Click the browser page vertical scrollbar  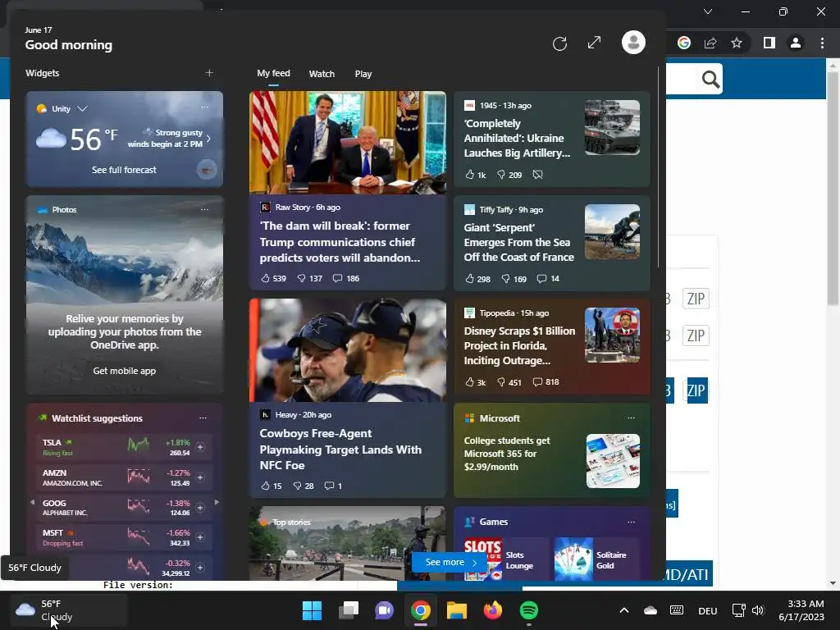click(x=832, y=188)
